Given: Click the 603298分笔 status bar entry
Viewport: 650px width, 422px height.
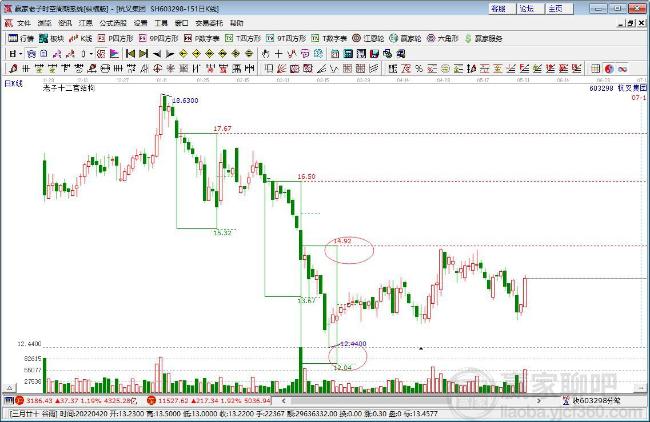Looking at the screenshot, I should click(592, 400).
